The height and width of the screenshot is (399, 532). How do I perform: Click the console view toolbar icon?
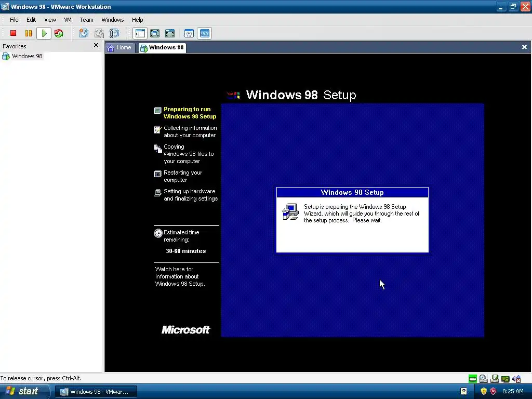(204, 33)
